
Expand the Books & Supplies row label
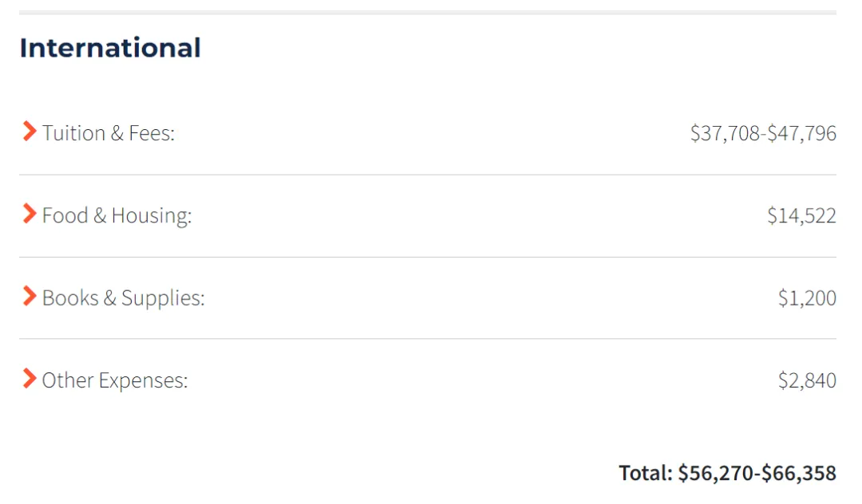click(124, 298)
